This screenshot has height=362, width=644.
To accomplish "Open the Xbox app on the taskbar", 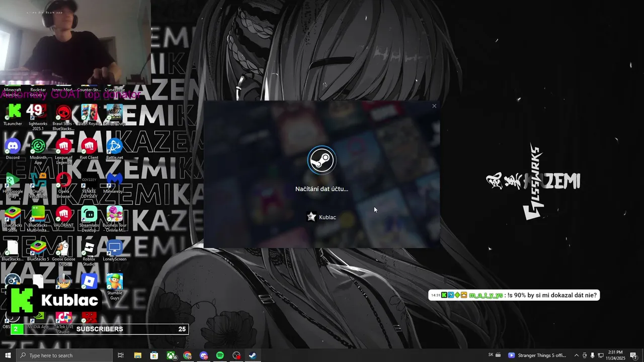I will (171, 355).
